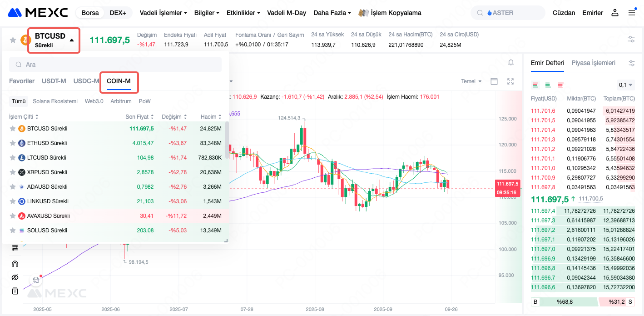Delete chart drawings with trash icon

[15, 291]
